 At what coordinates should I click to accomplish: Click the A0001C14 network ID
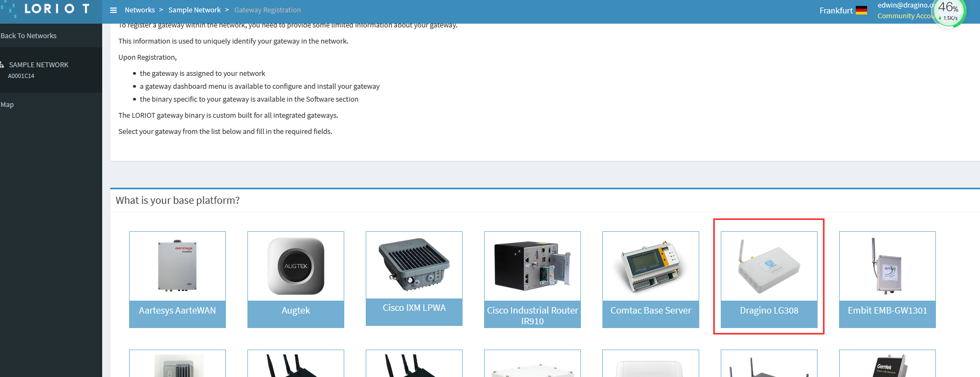click(21, 76)
